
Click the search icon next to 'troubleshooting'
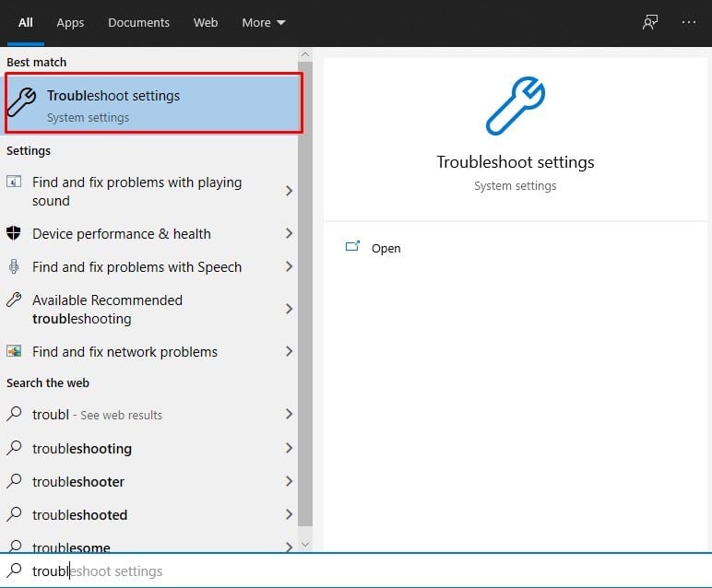point(14,448)
